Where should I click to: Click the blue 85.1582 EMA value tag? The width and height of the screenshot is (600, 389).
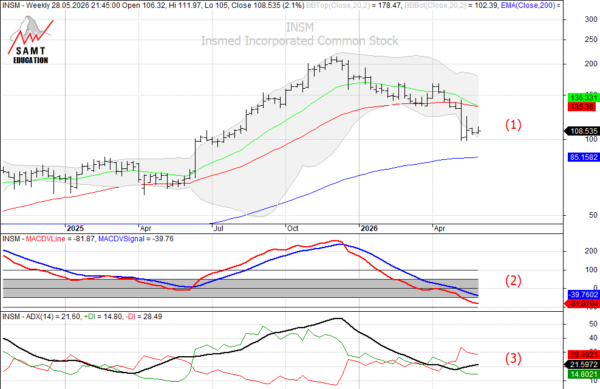pyautogui.click(x=583, y=157)
